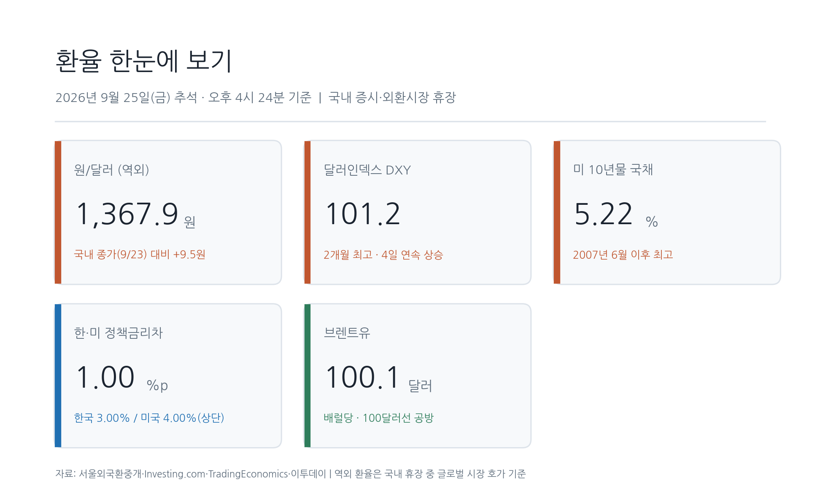Click the 100.1 달러 Brent price value

tap(379, 378)
